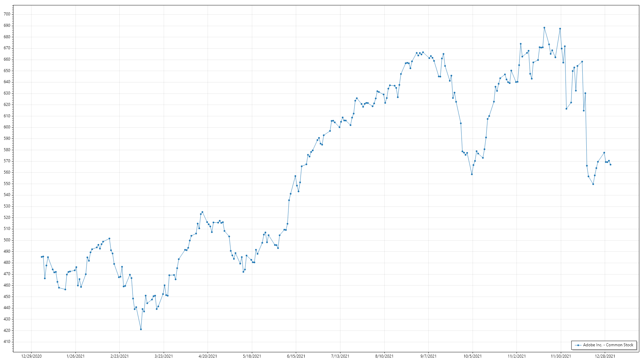Click the 550 value on the y-axis

tap(7, 184)
